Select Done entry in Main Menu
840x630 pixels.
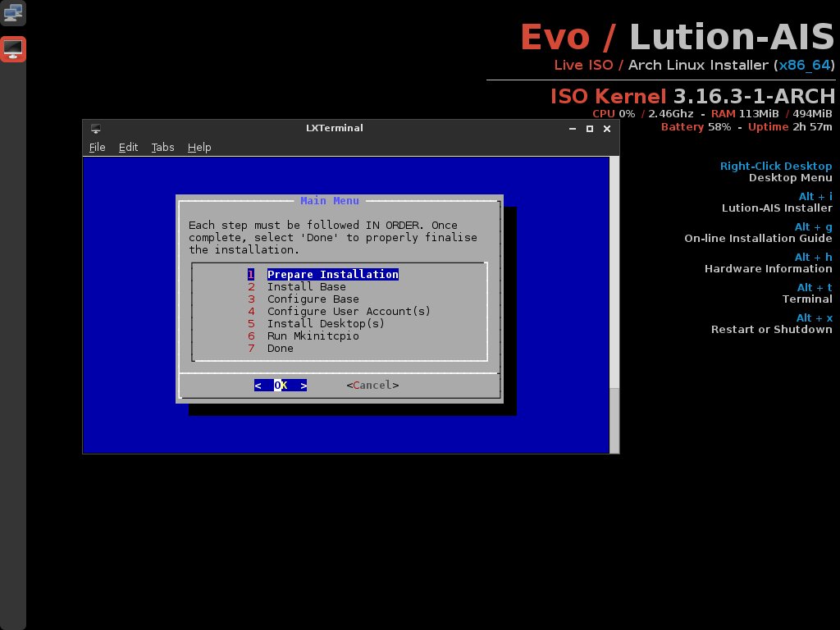(271, 348)
